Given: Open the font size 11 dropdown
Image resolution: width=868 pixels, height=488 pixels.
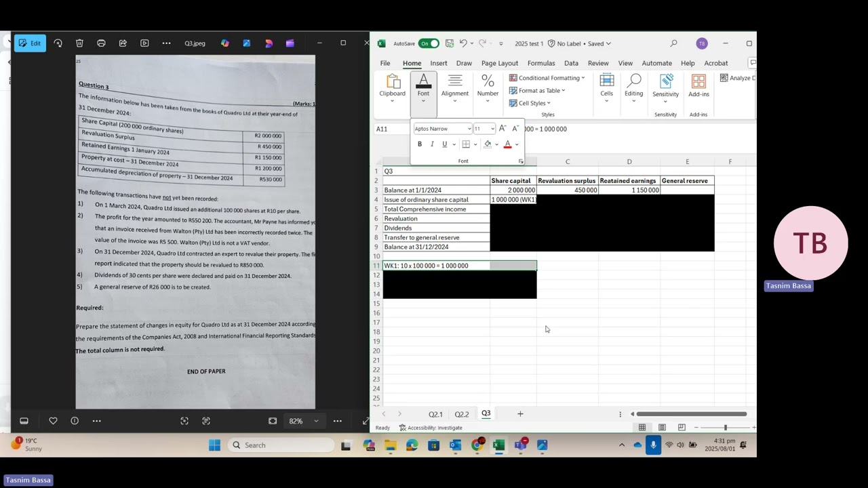Looking at the screenshot, I should pyautogui.click(x=492, y=129).
